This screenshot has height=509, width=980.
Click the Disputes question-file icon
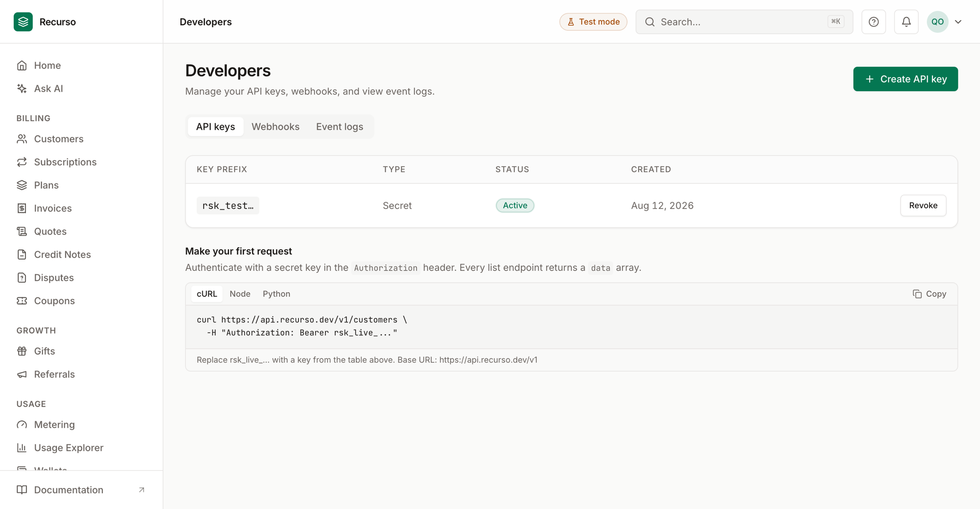[x=22, y=278]
